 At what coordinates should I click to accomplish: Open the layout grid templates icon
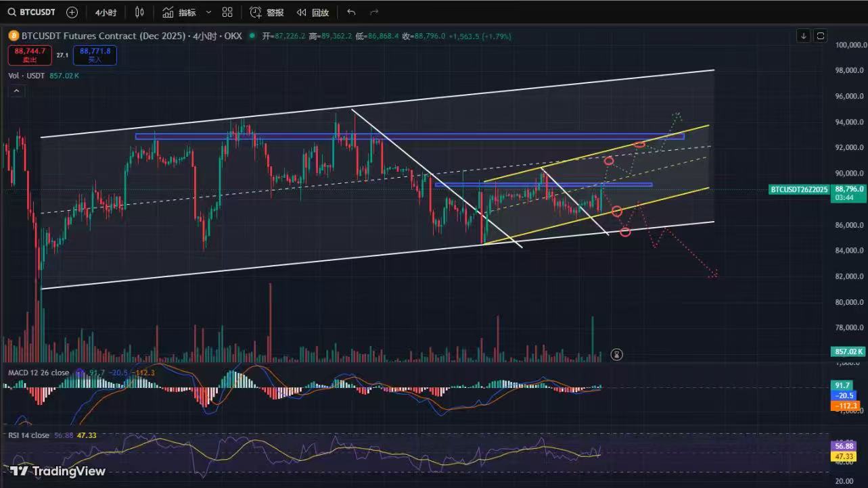pyautogui.click(x=227, y=12)
